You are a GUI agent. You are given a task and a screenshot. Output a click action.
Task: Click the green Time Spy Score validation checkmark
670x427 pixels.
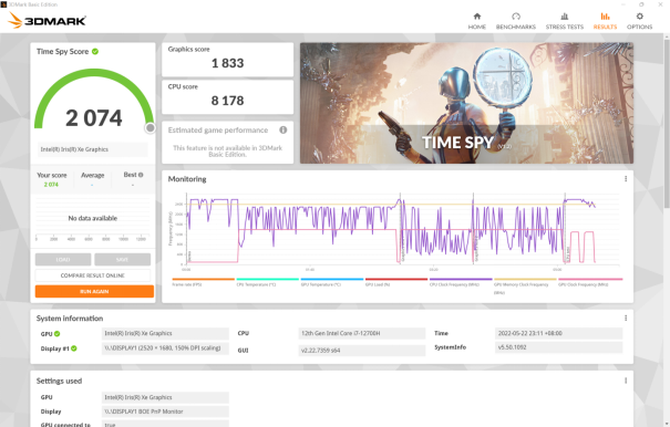[95, 51]
